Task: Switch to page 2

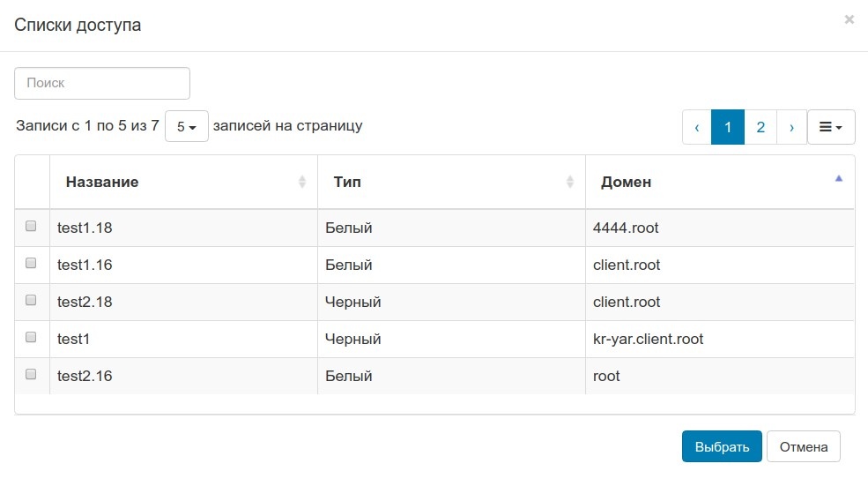Action: pyautogui.click(x=760, y=127)
